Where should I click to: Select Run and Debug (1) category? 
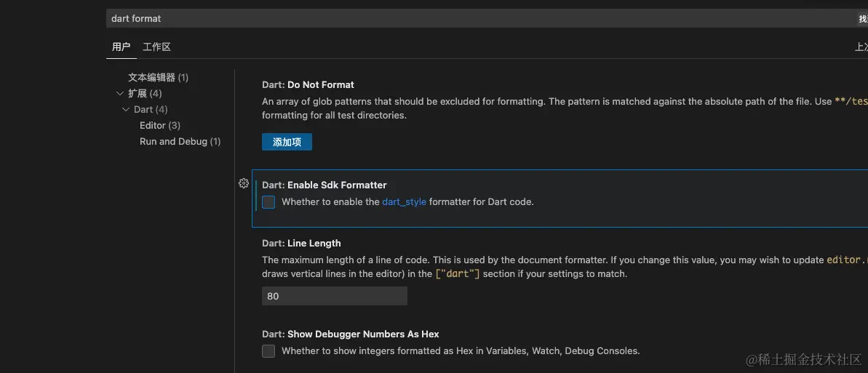[180, 142]
